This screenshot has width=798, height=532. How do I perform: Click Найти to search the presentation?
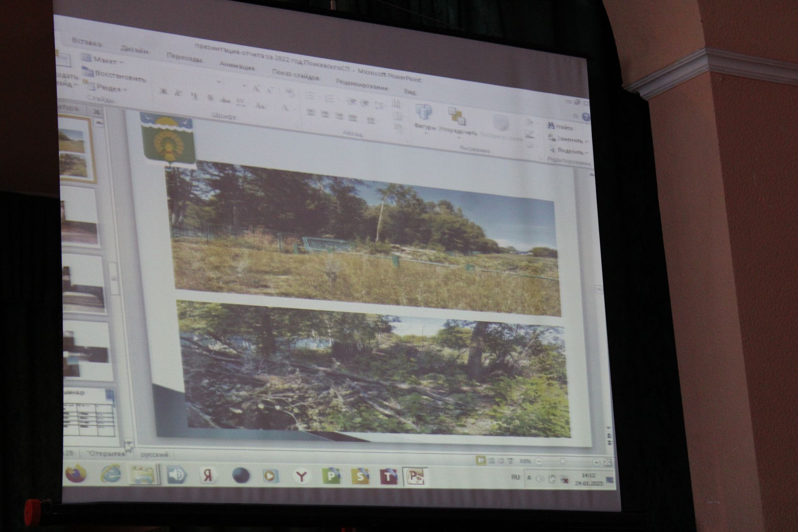pyautogui.click(x=561, y=127)
